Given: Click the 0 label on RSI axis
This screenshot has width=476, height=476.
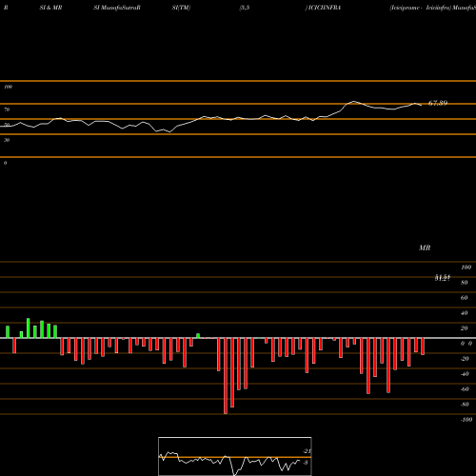Looking at the screenshot, I should point(5,163).
